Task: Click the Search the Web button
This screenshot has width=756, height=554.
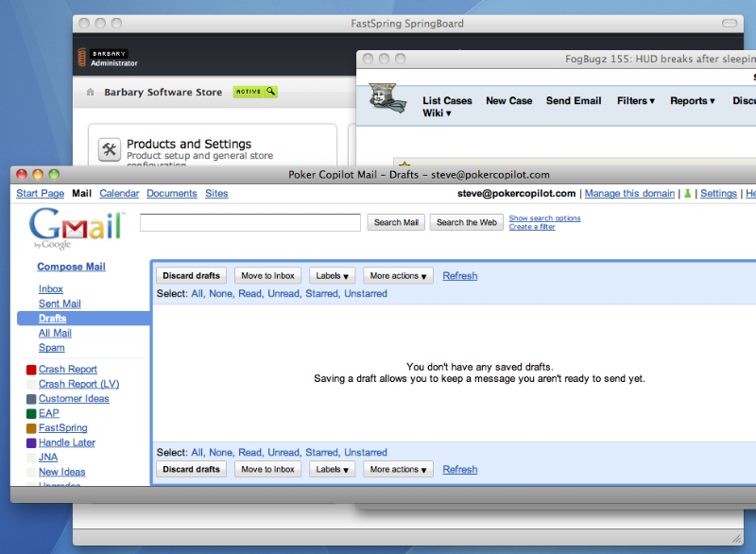Action: (x=466, y=222)
